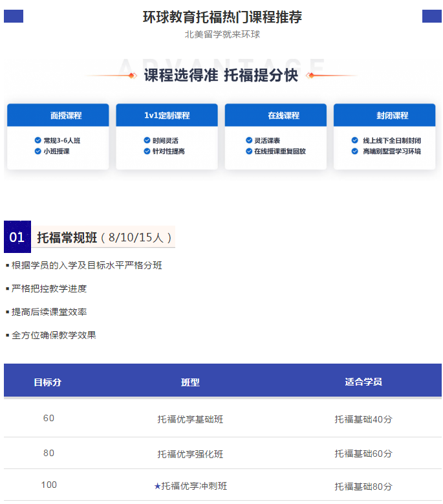Click target score cell 80
This screenshot has width=443, height=504.
[49, 454]
